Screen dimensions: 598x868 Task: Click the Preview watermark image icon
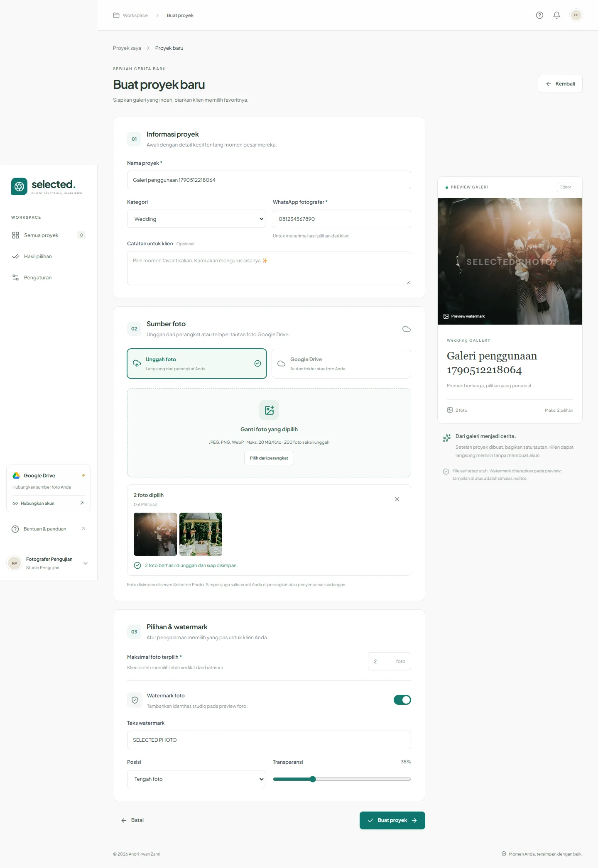tap(446, 316)
